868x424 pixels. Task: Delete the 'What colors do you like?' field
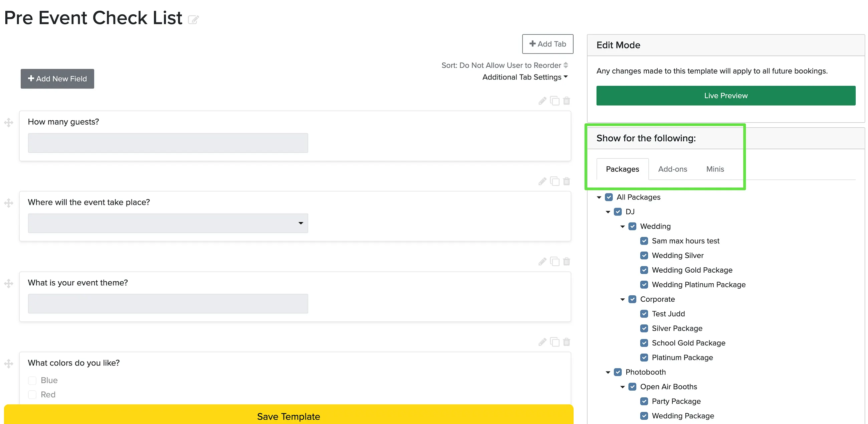point(567,342)
